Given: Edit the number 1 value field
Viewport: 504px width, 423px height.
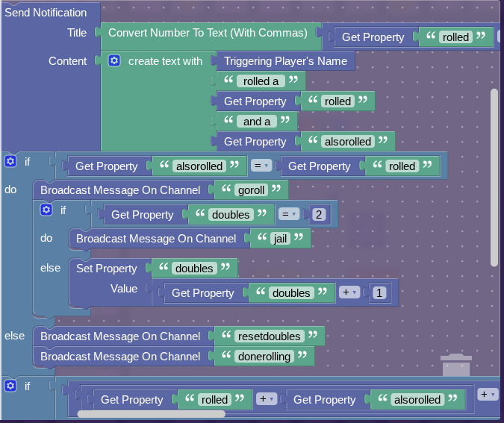Looking at the screenshot, I should tap(379, 293).
